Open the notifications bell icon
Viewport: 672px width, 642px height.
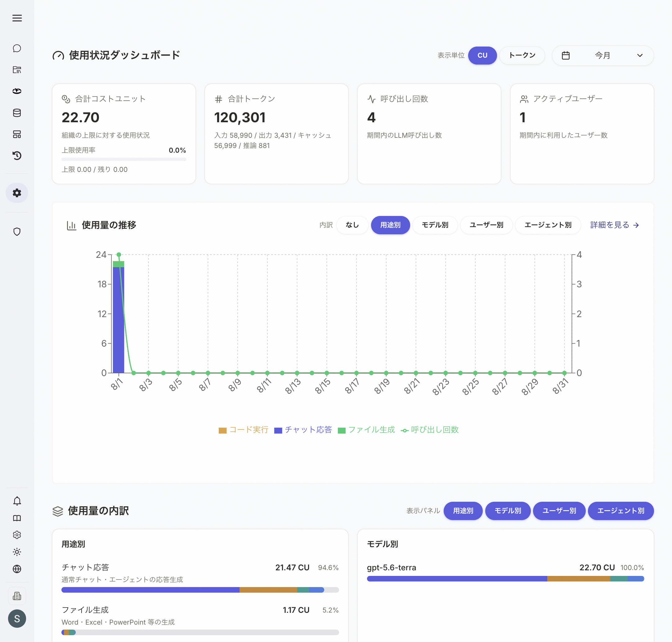pos(17,501)
